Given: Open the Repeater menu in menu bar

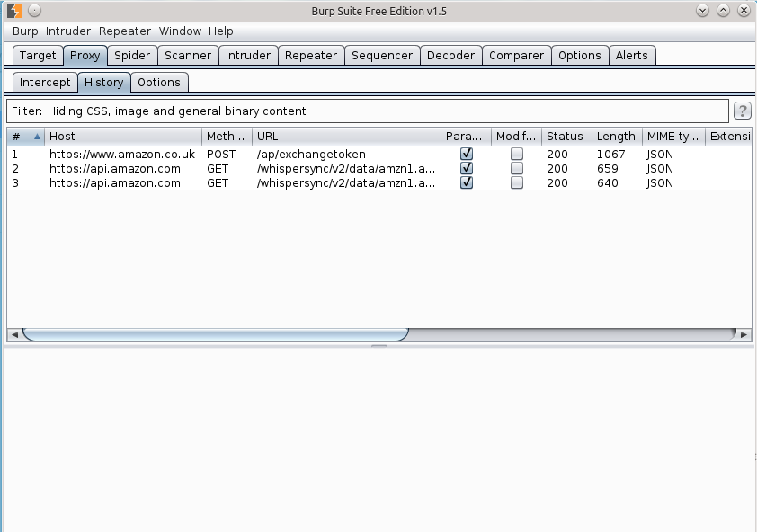Looking at the screenshot, I should pos(125,31).
